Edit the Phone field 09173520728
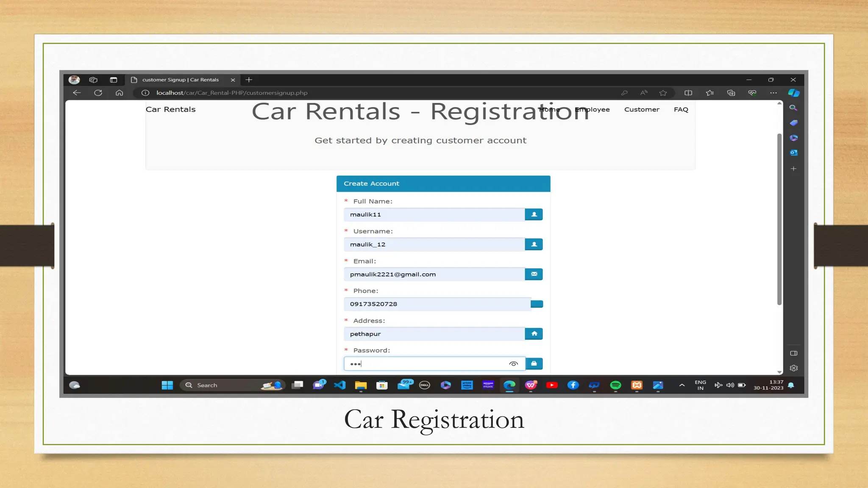868x488 pixels. [437, 304]
